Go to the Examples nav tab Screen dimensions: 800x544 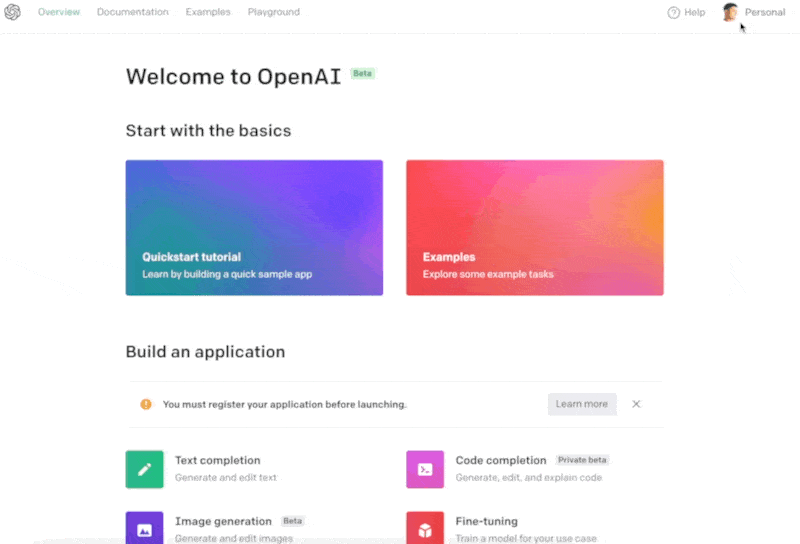(208, 12)
